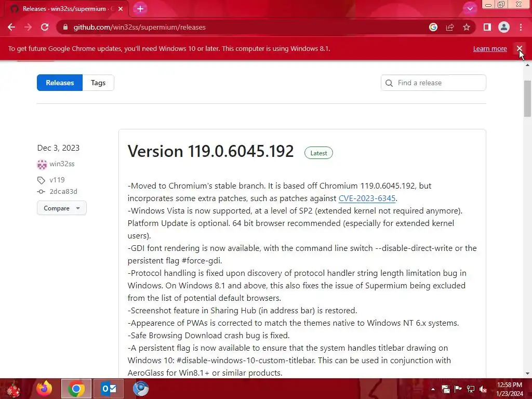Click the win32ss avatar image

pos(42,164)
